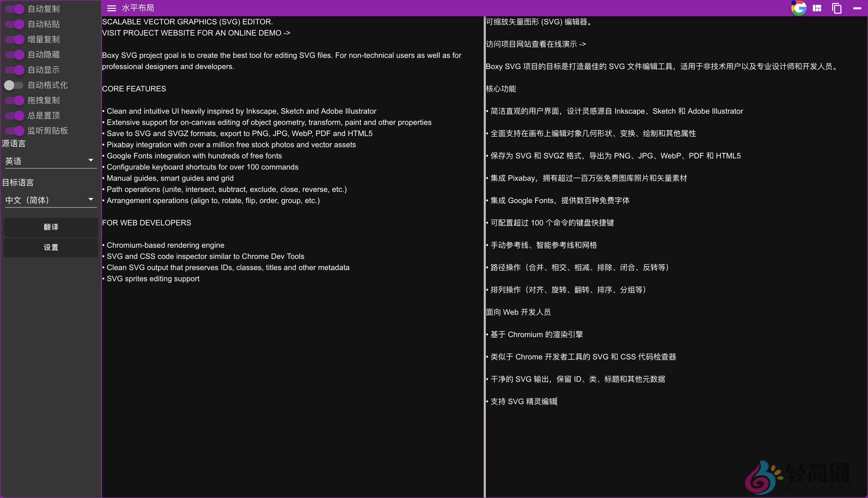
Task: Disable the 自动复制 toggle
Action: [x=14, y=9]
